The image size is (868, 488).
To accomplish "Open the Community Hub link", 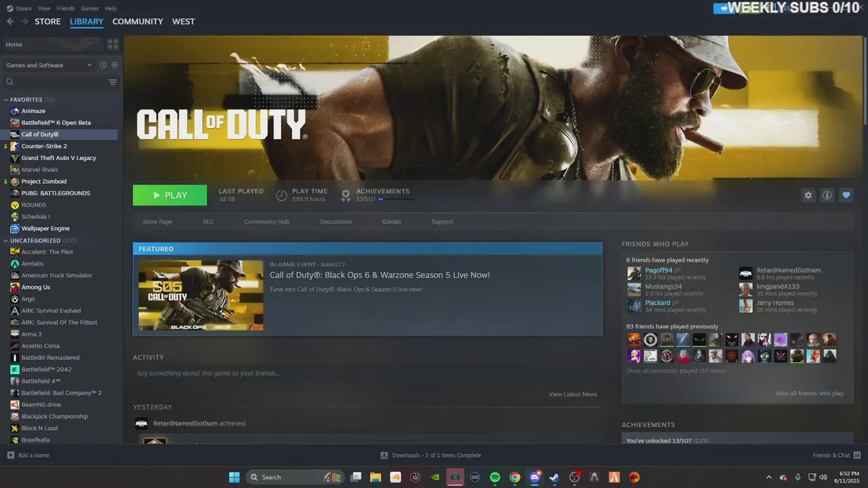I will click(x=267, y=222).
